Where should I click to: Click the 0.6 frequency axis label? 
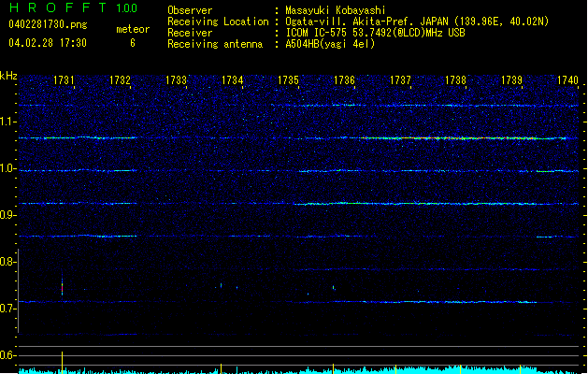point(9,355)
